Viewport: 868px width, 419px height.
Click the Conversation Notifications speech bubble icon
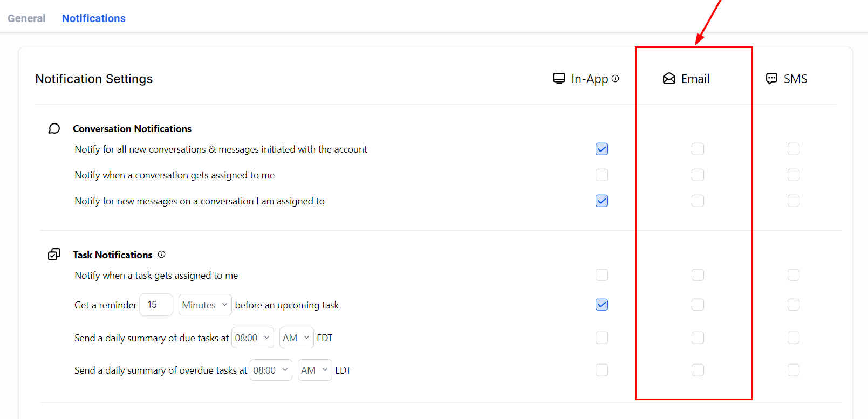click(54, 128)
